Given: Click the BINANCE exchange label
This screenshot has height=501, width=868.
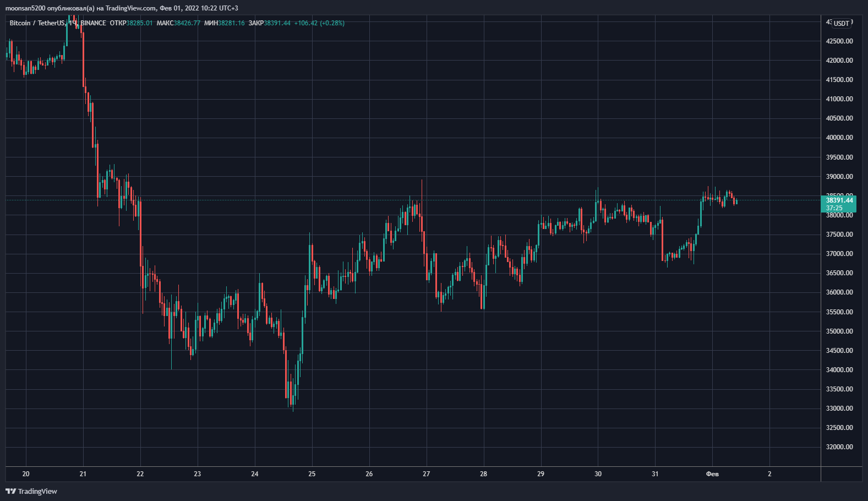Looking at the screenshot, I should click(x=93, y=23).
